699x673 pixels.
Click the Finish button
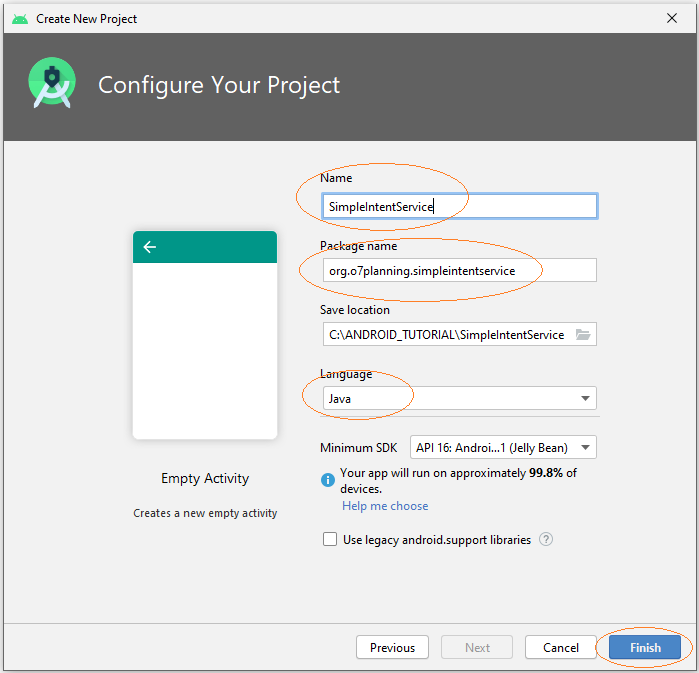point(645,647)
